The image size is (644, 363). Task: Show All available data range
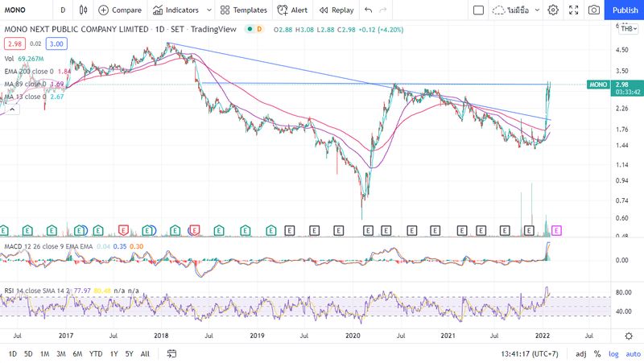click(x=145, y=353)
